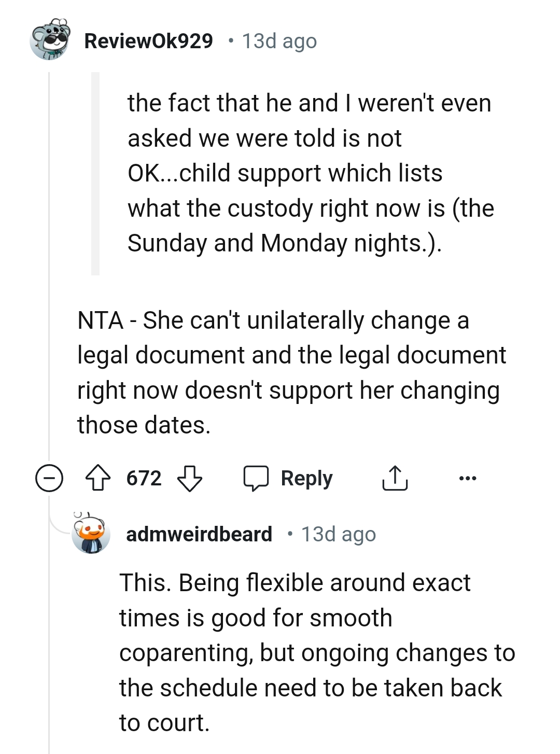The image size is (560, 754).
Task: Click the share arrow icon below the comment
Action: coord(395,478)
